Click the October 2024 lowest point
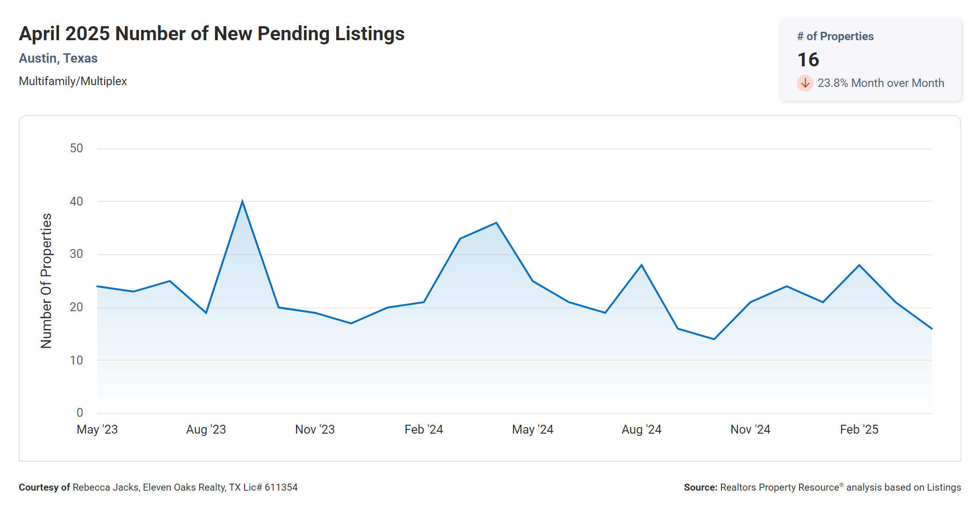This screenshot has width=980, height=514. point(714,339)
